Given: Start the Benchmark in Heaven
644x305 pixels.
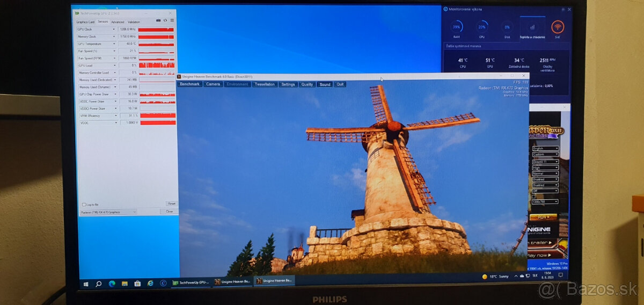Looking at the screenshot, I should (189, 84).
